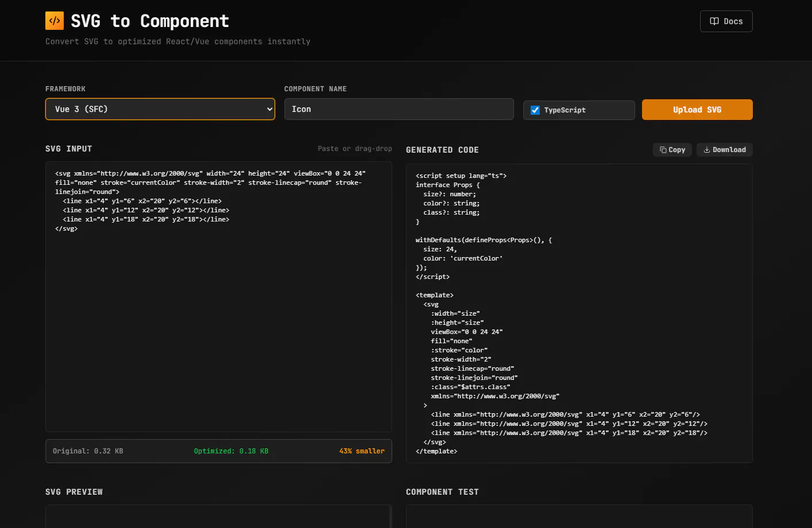Click the download arrow icon
Image resolution: width=812 pixels, height=528 pixels.
(x=707, y=150)
